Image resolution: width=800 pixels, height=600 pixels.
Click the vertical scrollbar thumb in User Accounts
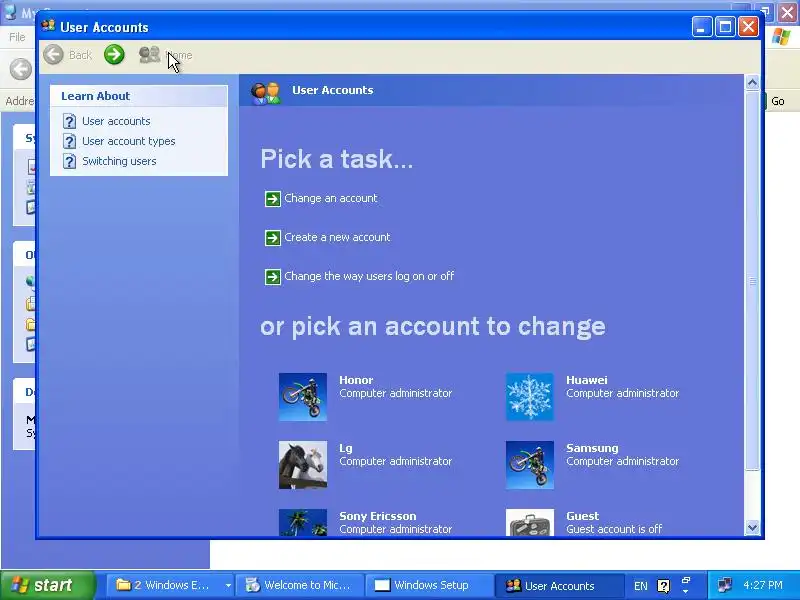coord(753,281)
